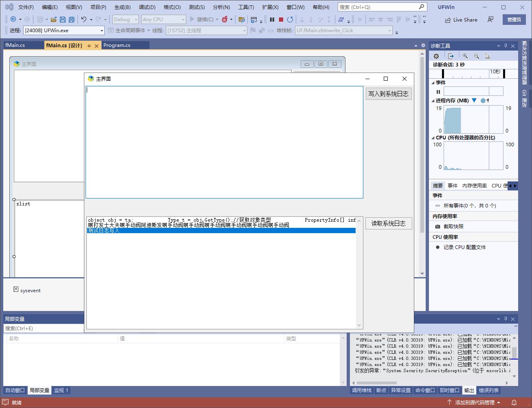Click the Save All icon
The width and height of the screenshot is (532, 408).
click(72, 19)
